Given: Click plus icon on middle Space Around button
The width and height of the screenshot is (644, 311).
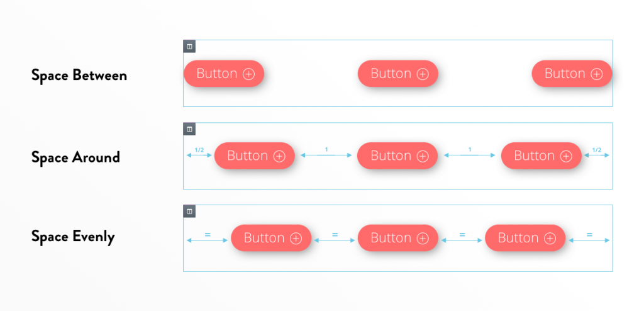Looking at the screenshot, I should [x=423, y=156].
